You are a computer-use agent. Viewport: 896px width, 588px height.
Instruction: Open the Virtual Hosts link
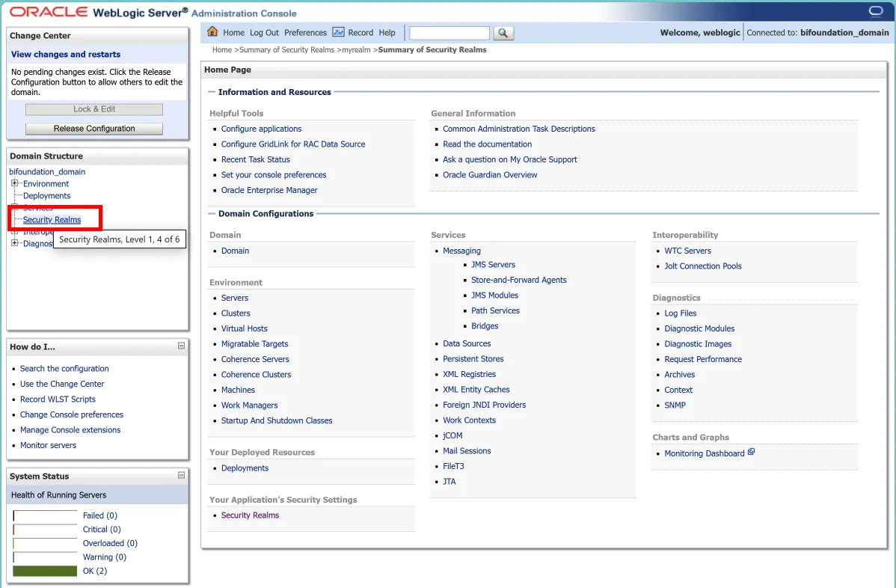[244, 328]
